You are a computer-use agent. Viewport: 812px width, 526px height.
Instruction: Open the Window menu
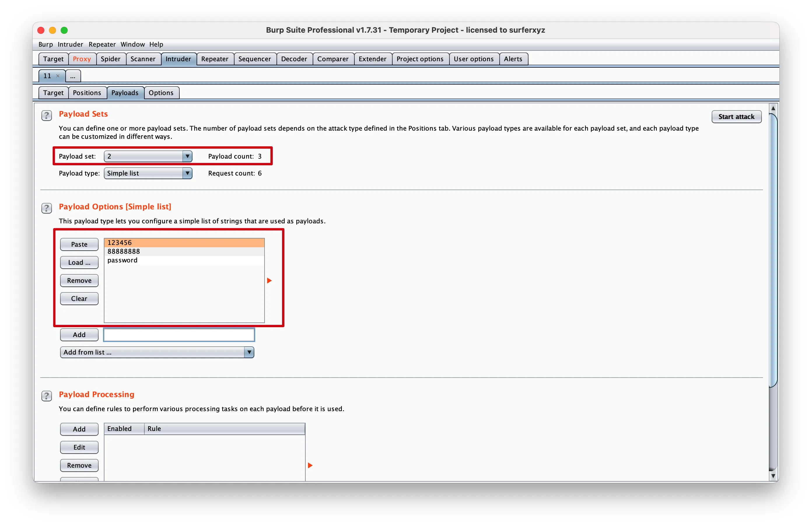[x=132, y=44]
